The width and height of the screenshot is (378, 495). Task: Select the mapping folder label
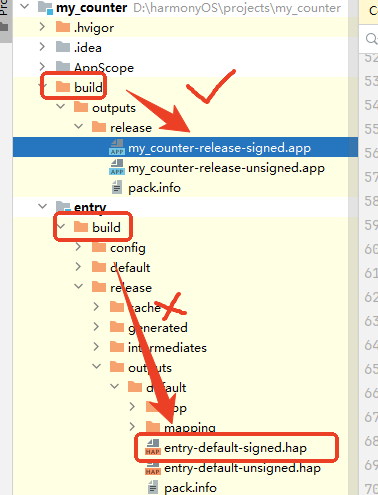point(190,428)
